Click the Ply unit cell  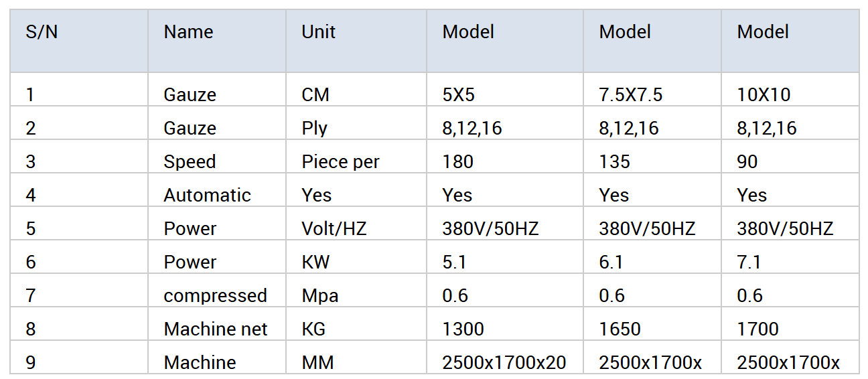coord(314,129)
